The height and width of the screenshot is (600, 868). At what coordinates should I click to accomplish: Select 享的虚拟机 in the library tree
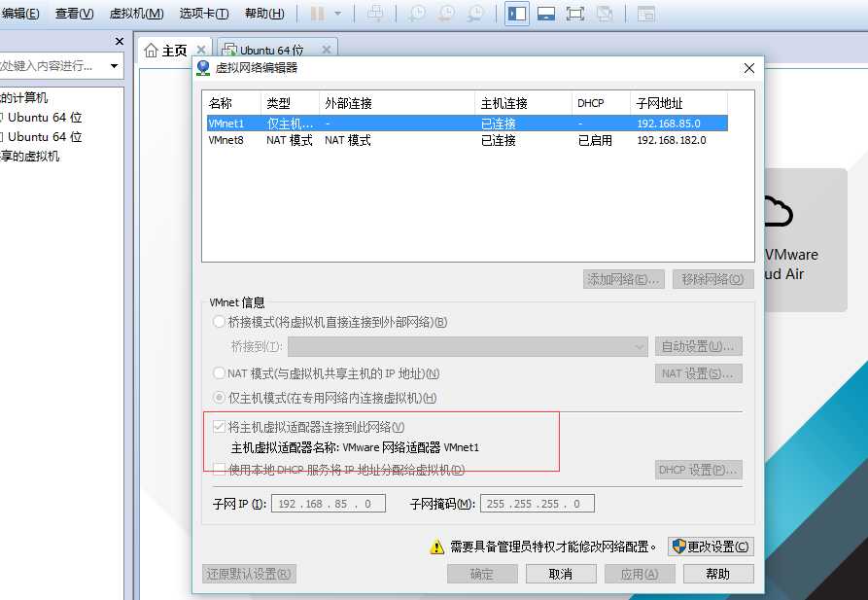(x=30, y=157)
